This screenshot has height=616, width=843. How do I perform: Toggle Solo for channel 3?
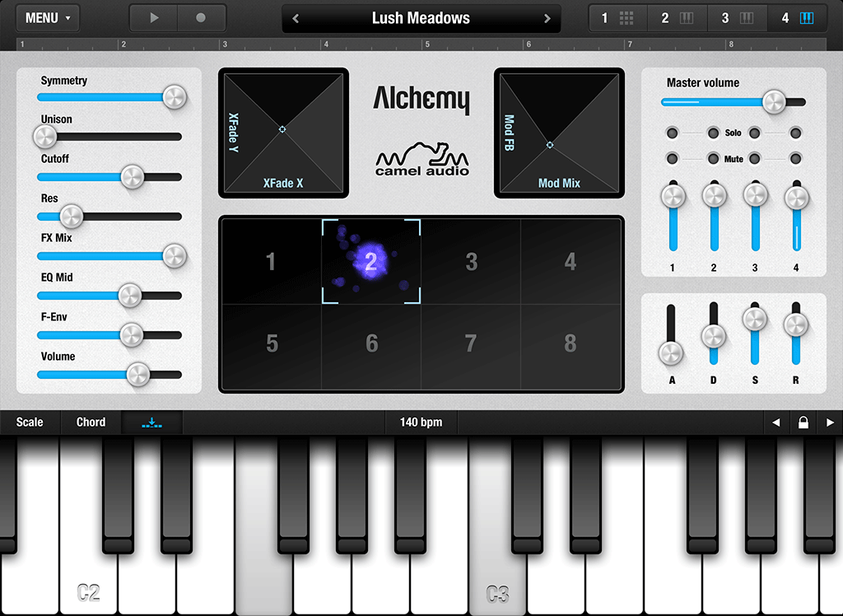(x=755, y=133)
